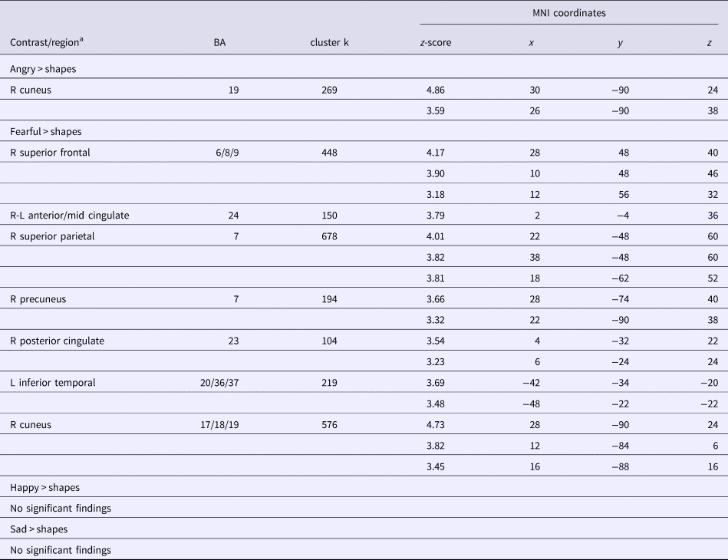Image resolution: width=728 pixels, height=560 pixels.
Task: Click the '20/36/37' Brodmann area cell
Action: coord(218,383)
